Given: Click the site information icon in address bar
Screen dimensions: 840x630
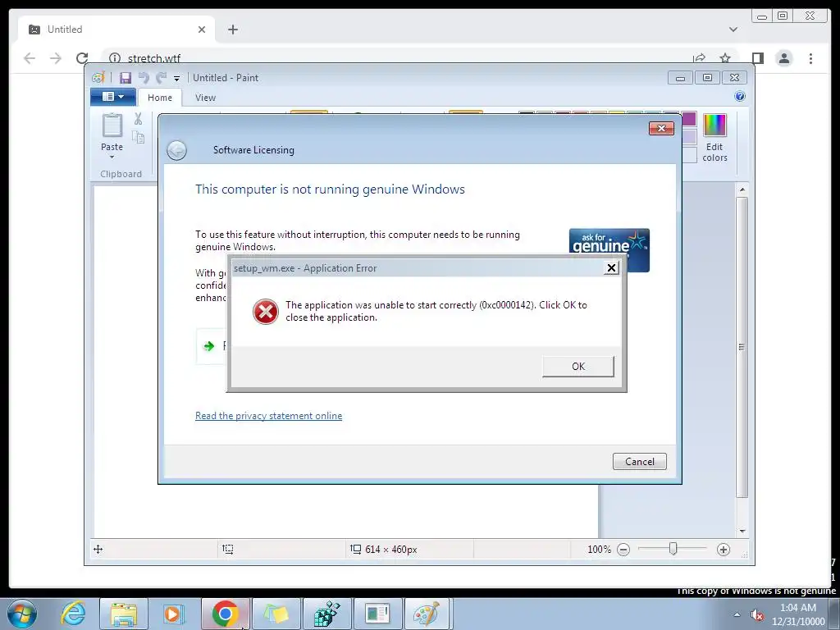Looking at the screenshot, I should (115, 58).
